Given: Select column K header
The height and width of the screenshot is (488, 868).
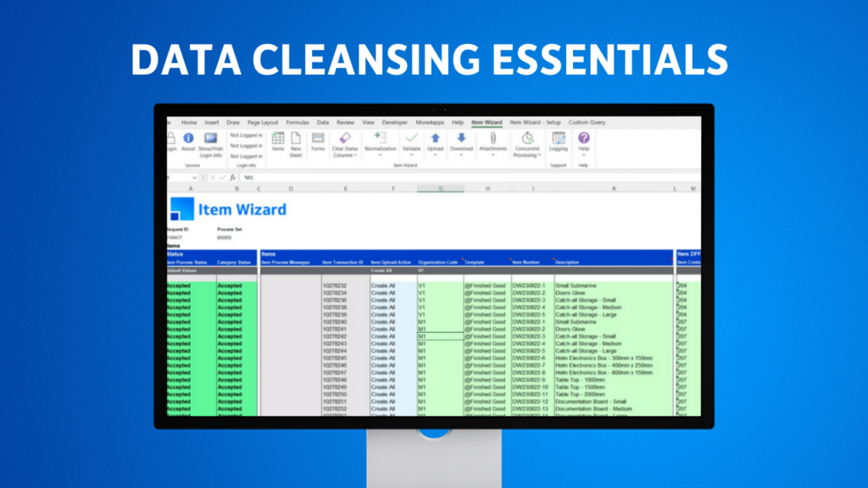Looking at the screenshot, I should point(614,189).
